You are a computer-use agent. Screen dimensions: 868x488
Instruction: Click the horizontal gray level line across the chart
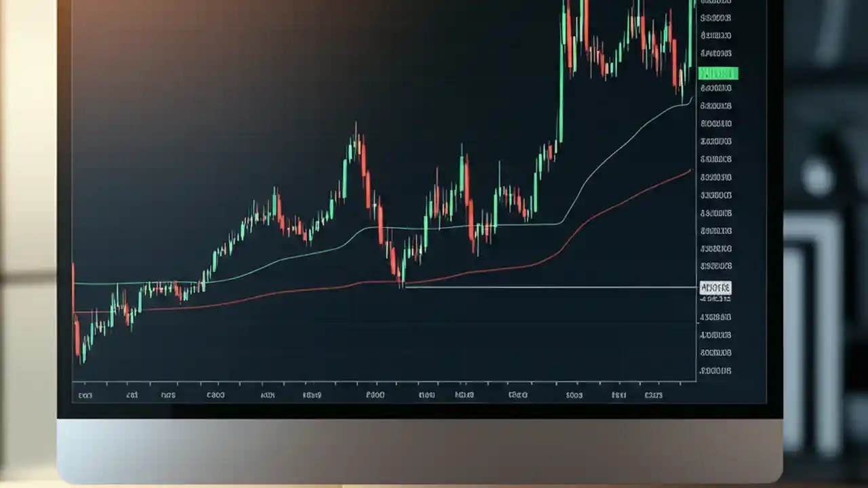pos(549,288)
